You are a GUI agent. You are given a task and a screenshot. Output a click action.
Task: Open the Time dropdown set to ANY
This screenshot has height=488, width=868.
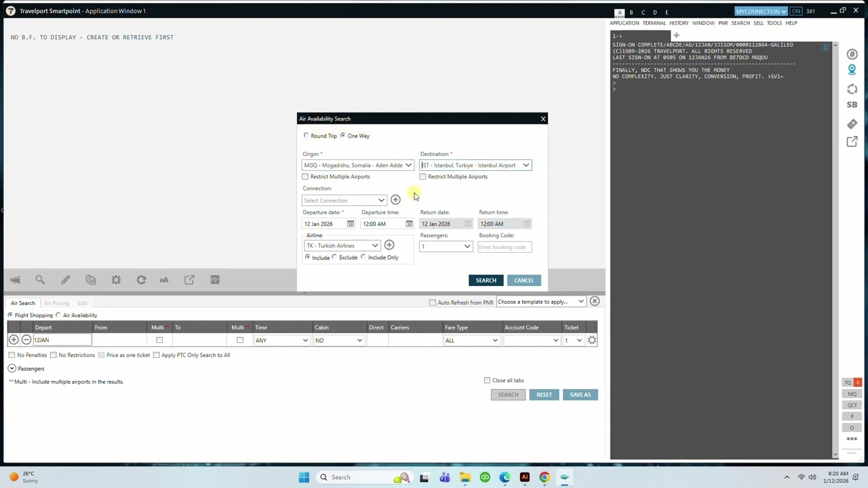click(x=281, y=340)
